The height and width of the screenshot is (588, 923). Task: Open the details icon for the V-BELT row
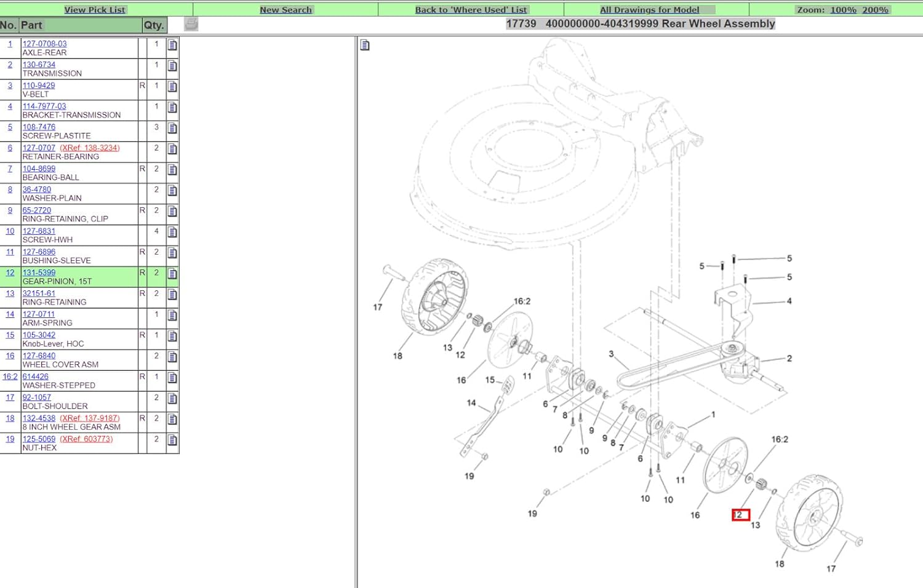(x=173, y=87)
